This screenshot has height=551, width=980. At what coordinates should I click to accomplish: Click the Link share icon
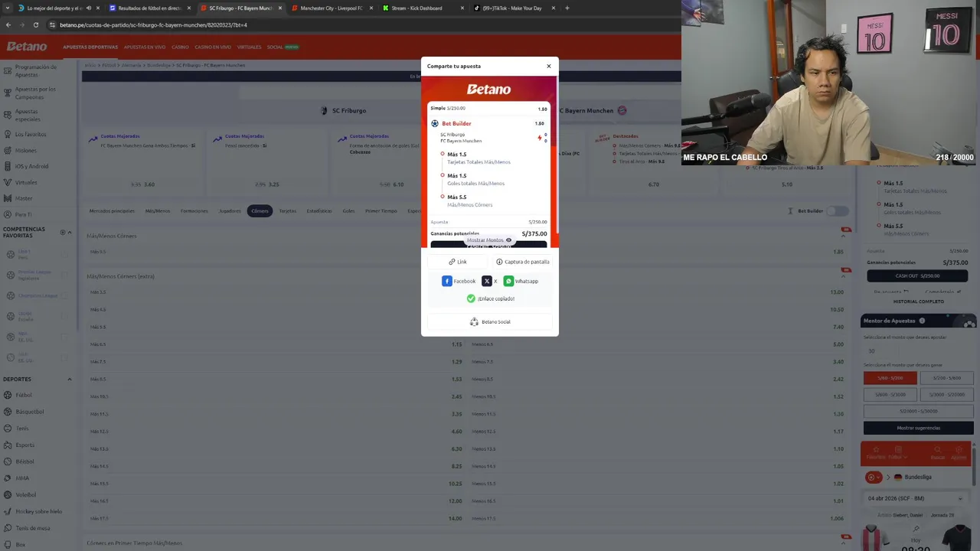point(452,262)
